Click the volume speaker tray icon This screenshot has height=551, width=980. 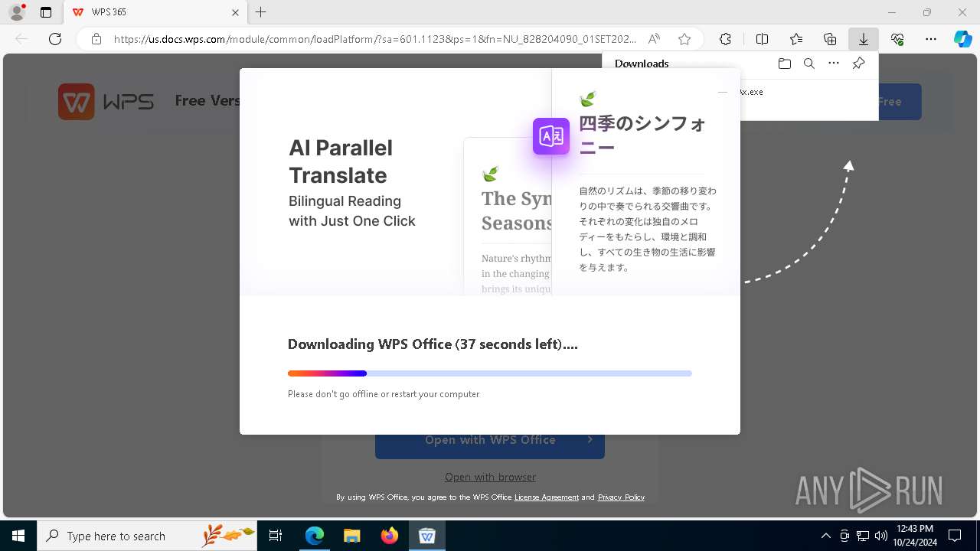click(x=881, y=536)
